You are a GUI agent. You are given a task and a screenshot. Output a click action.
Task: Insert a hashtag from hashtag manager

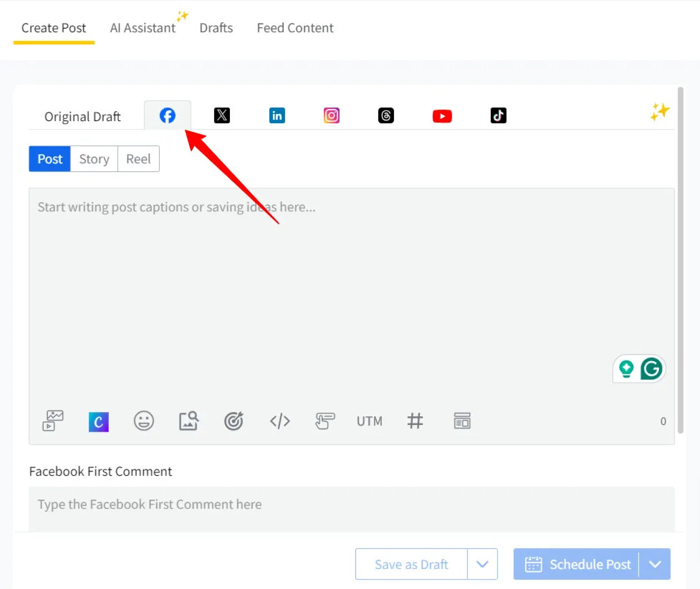tap(416, 421)
